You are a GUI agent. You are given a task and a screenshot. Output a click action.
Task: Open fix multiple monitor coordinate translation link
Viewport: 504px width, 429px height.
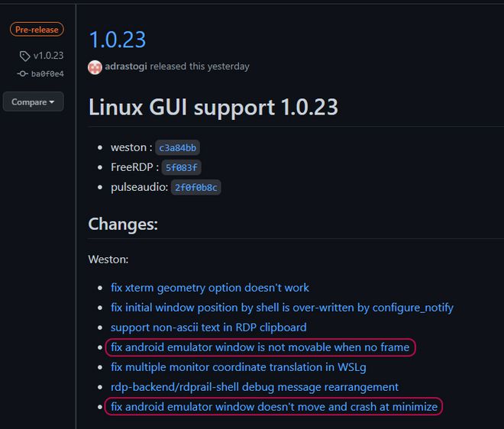[x=238, y=367]
